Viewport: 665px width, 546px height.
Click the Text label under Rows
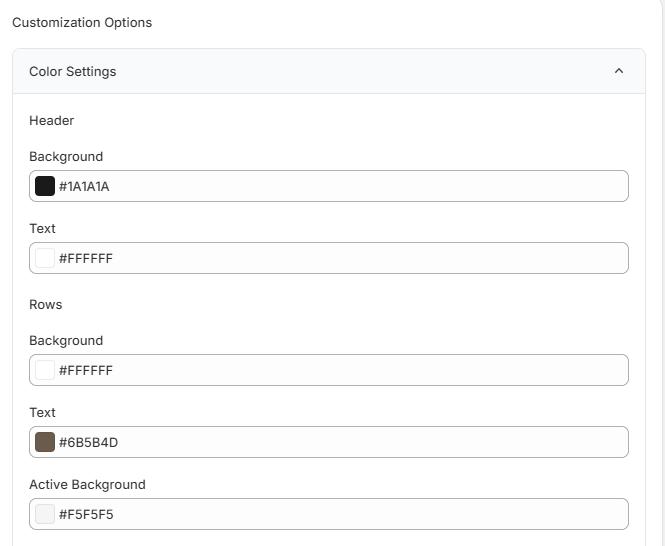[x=42, y=413]
